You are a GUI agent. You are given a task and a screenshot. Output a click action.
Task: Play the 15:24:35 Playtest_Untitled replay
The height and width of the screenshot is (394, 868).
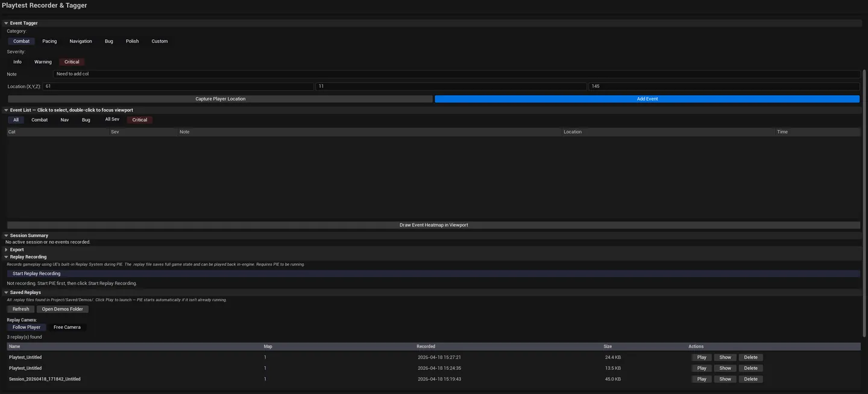point(702,368)
